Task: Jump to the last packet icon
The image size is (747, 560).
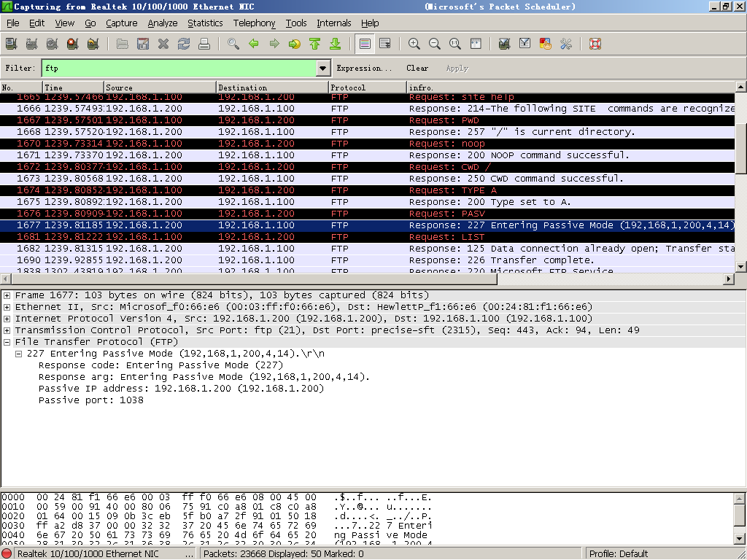Action: tap(336, 44)
